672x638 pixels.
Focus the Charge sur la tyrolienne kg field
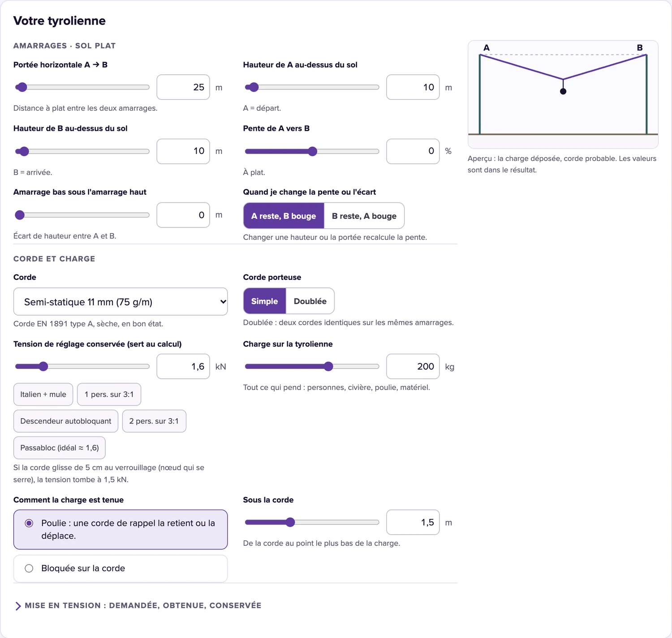click(x=413, y=367)
